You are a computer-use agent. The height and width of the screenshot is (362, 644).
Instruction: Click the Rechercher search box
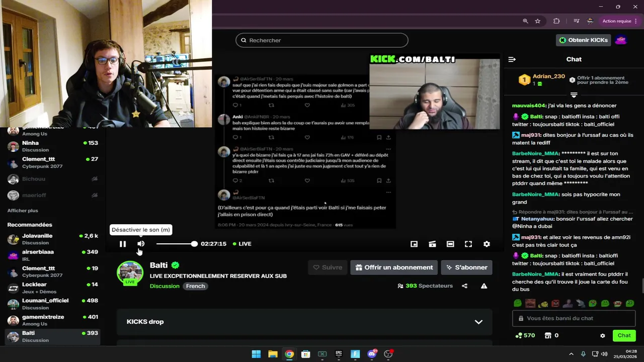(322, 40)
